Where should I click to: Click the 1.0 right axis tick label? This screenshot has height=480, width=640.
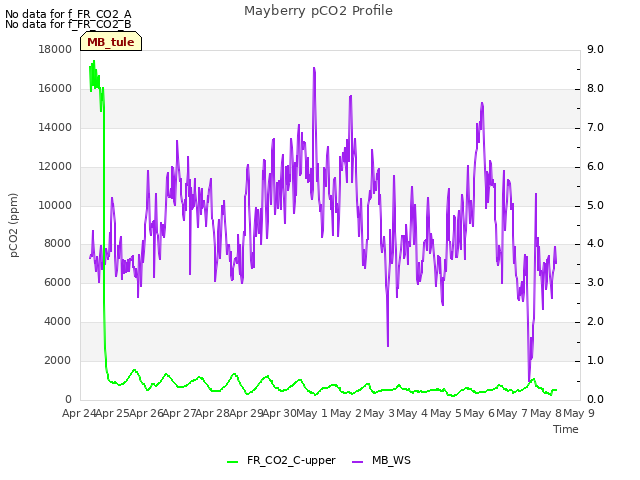tap(595, 360)
